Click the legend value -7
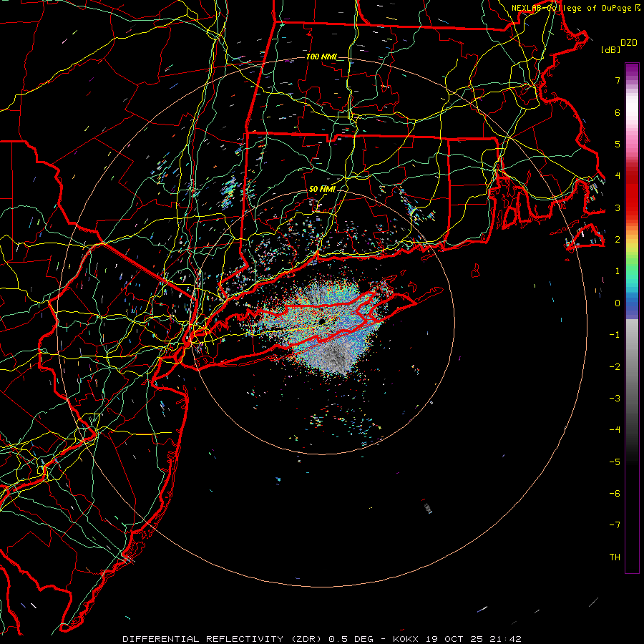The width and height of the screenshot is (644, 644). pos(615,525)
